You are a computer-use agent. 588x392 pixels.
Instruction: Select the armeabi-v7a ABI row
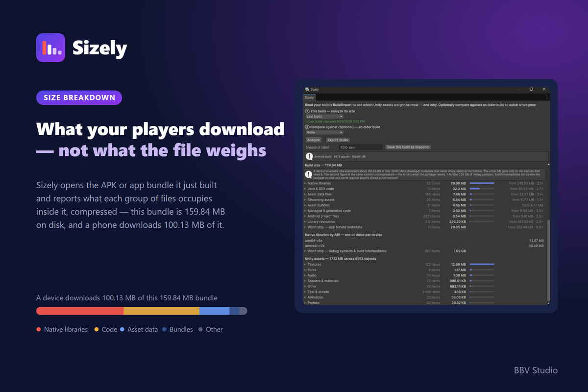click(x=424, y=246)
